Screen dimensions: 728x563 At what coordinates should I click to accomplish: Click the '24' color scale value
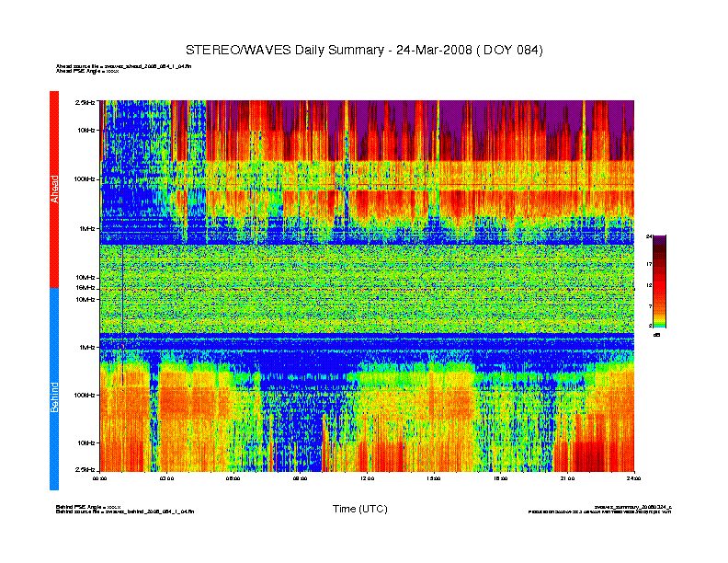tap(649, 237)
